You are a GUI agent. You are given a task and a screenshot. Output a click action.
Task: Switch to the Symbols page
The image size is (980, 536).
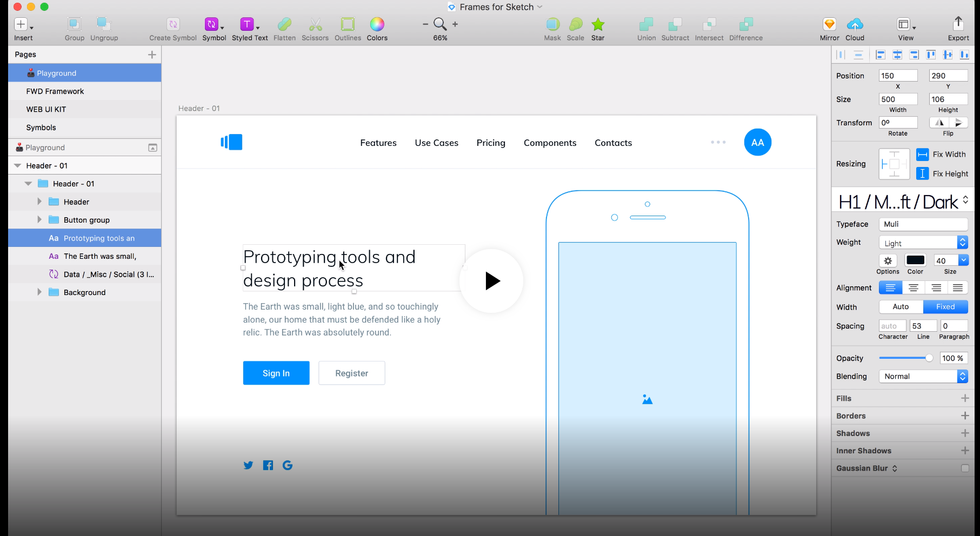pyautogui.click(x=84, y=128)
